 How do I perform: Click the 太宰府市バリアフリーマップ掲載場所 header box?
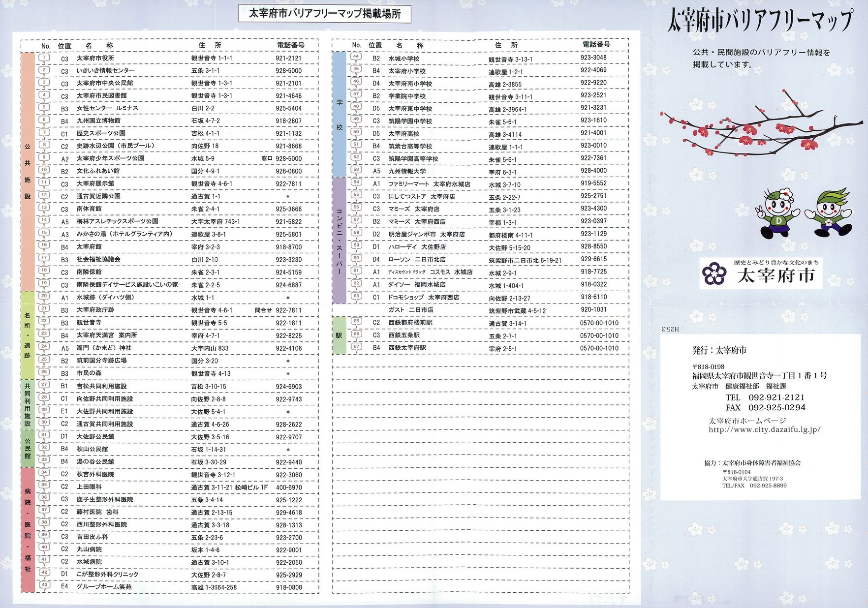(x=324, y=14)
